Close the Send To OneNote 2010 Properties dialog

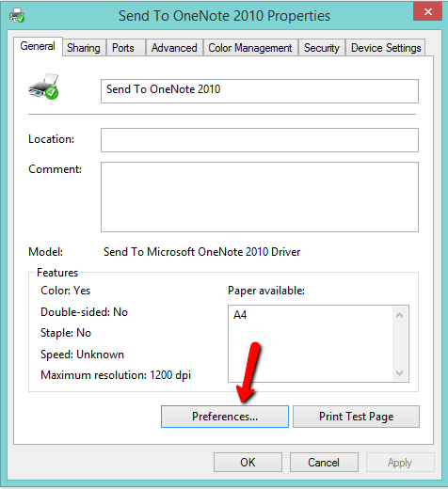tap(427, 12)
